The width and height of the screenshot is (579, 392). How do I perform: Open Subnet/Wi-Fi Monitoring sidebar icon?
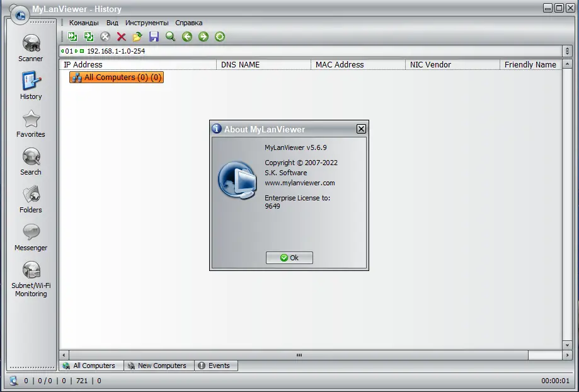click(31, 270)
